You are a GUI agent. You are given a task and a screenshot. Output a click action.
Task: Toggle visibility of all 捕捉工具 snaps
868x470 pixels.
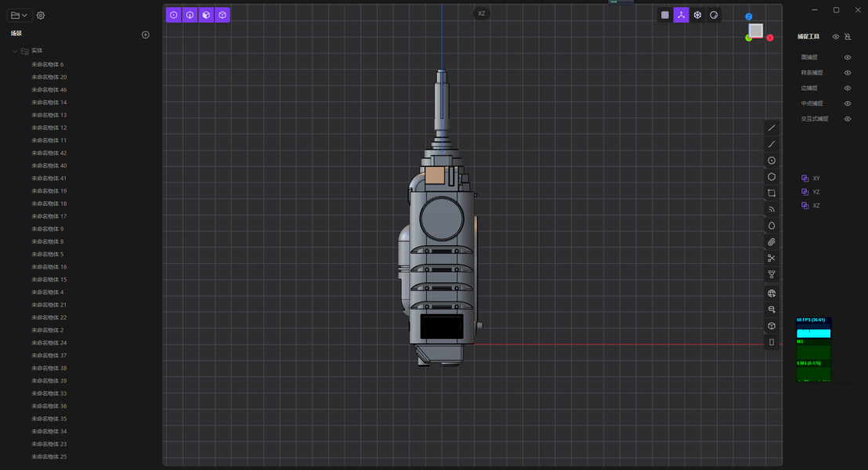(x=836, y=37)
